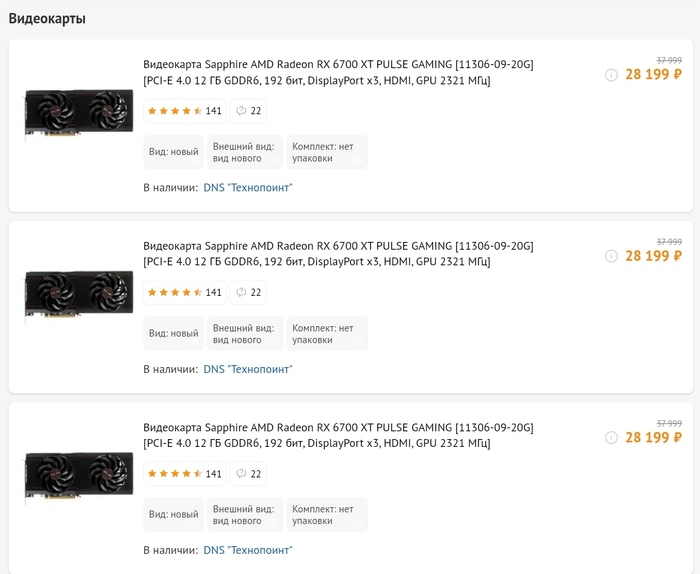The height and width of the screenshot is (574, 700).
Task: Click first listing's graphics card thumbnail
Action: 79,113
